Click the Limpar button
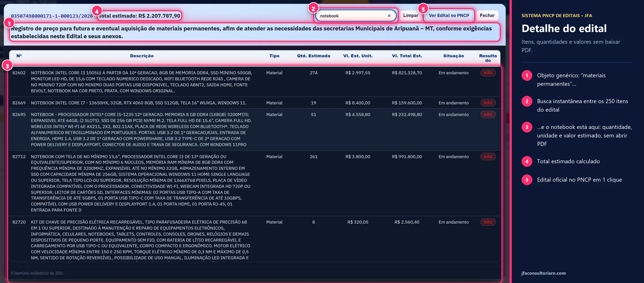This screenshot has height=283, width=644. tap(411, 15)
